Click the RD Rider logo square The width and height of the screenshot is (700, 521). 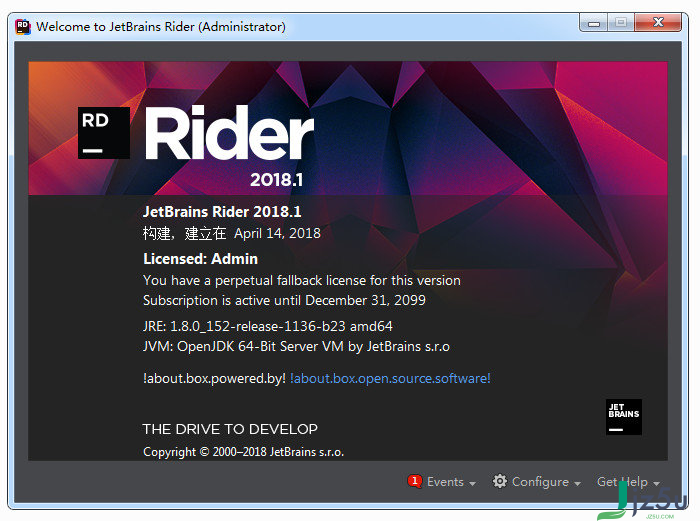click(x=104, y=133)
